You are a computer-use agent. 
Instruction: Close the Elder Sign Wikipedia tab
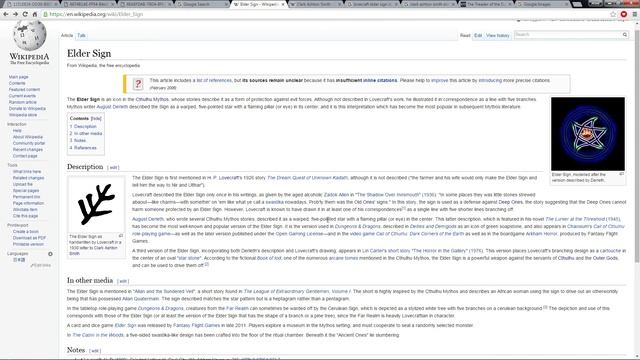[283, 4]
